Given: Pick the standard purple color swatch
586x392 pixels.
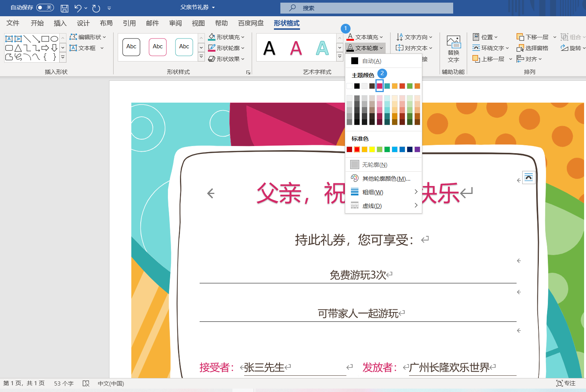Looking at the screenshot, I should pos(417,149).
